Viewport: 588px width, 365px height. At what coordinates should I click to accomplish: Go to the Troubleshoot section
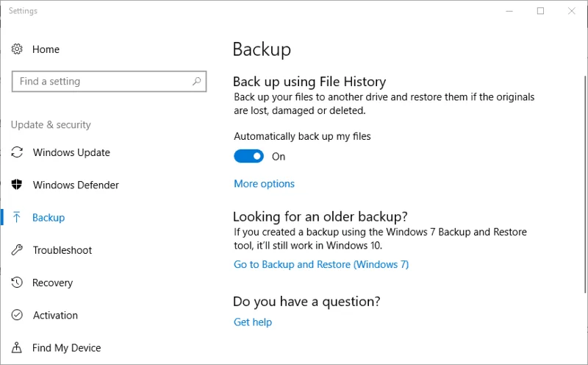pos(62,250)
